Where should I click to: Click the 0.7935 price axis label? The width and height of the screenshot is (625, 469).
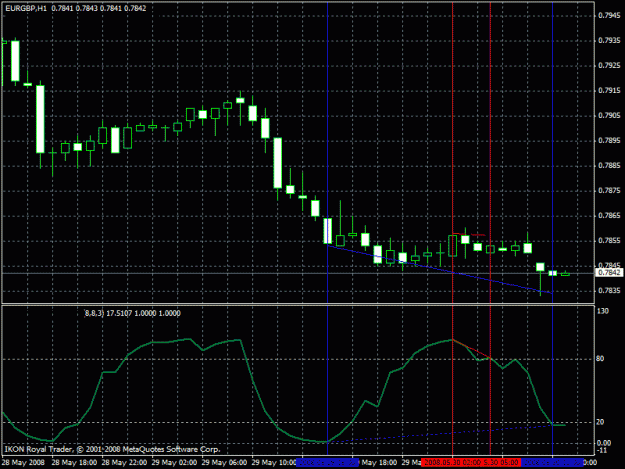point(609,41)
